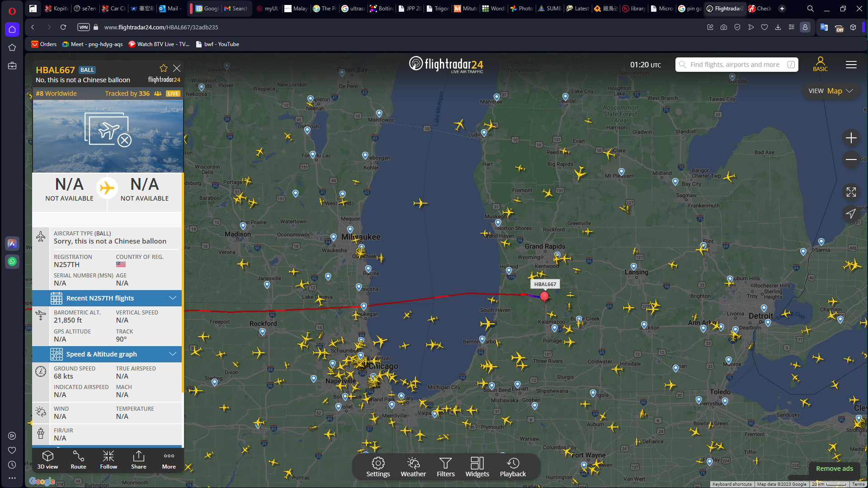The image size is (868, 488).
Task: Open map Terms link
Action: point(859,484)
